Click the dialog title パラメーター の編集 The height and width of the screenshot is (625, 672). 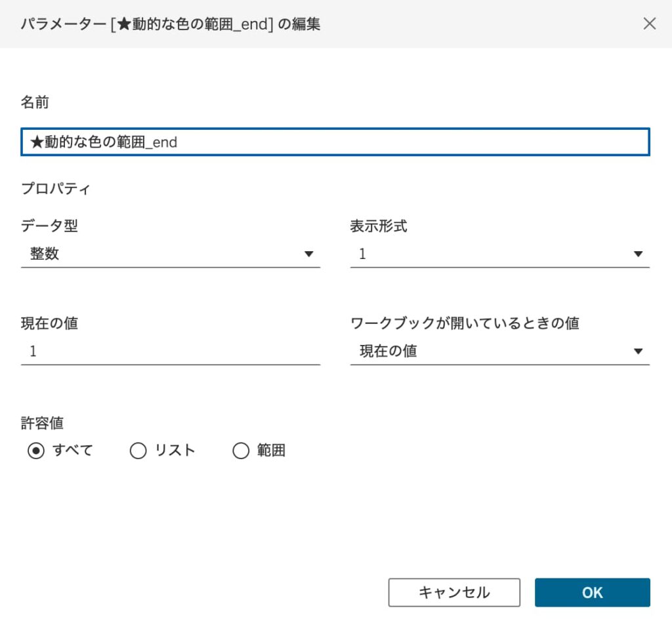click(x=171, y=25)
